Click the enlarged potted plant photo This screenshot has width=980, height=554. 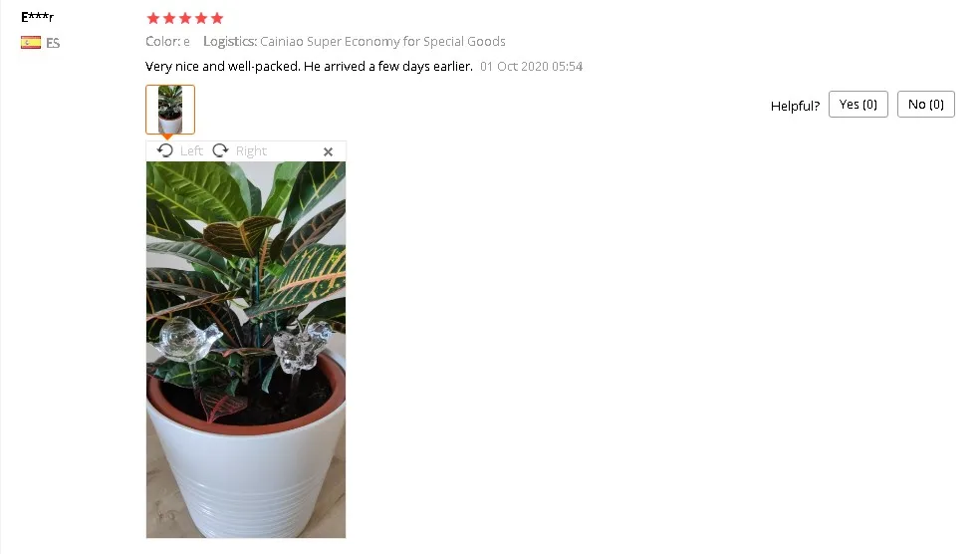click(246, 350)
